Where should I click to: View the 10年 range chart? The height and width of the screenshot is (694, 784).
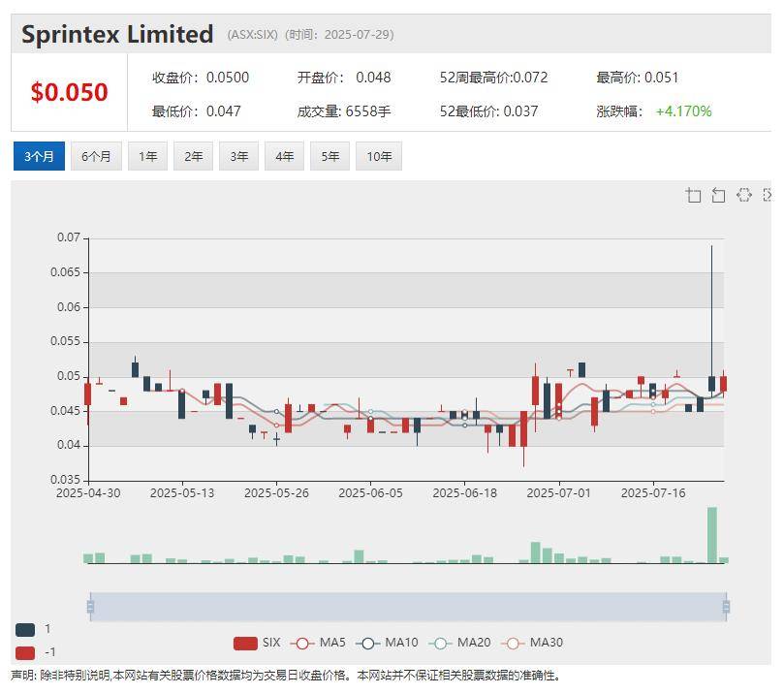click(379, 156)
